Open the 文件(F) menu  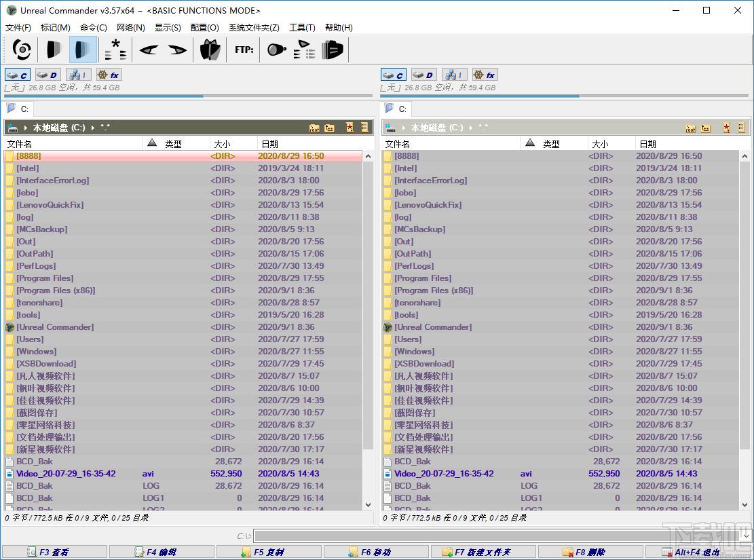click(x=18, y=27)
